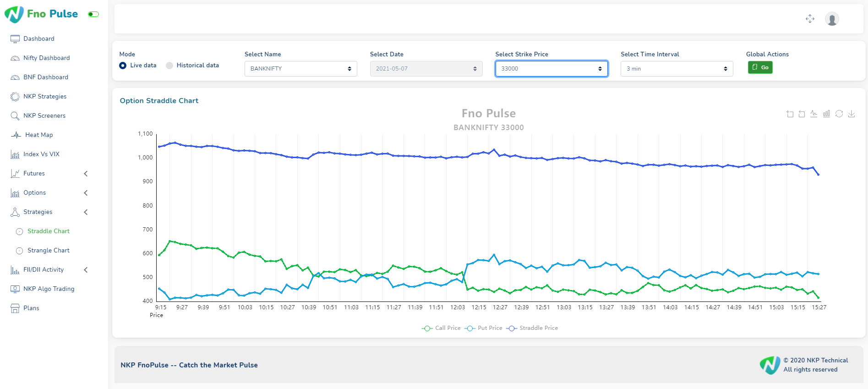Click the Nifty Dashboard gauge icon
Image resolution: width=868 pixels, height=389 pixels.
coord(15,58)
